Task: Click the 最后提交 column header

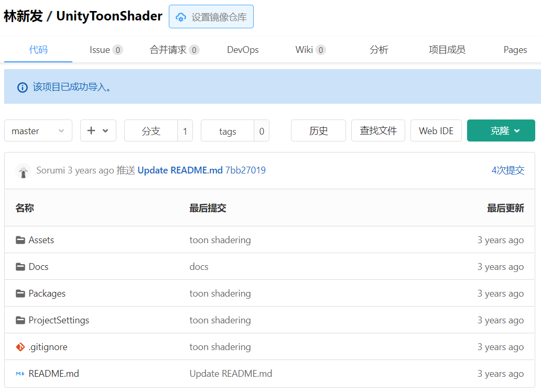Action: (x=208, y=208)
